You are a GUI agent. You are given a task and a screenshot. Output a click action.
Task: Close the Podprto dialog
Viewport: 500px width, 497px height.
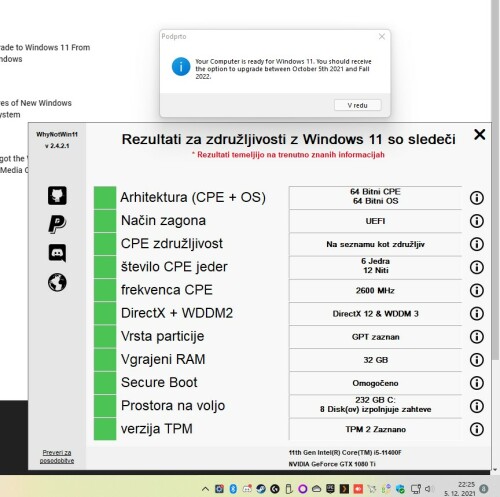click(382, 36)
